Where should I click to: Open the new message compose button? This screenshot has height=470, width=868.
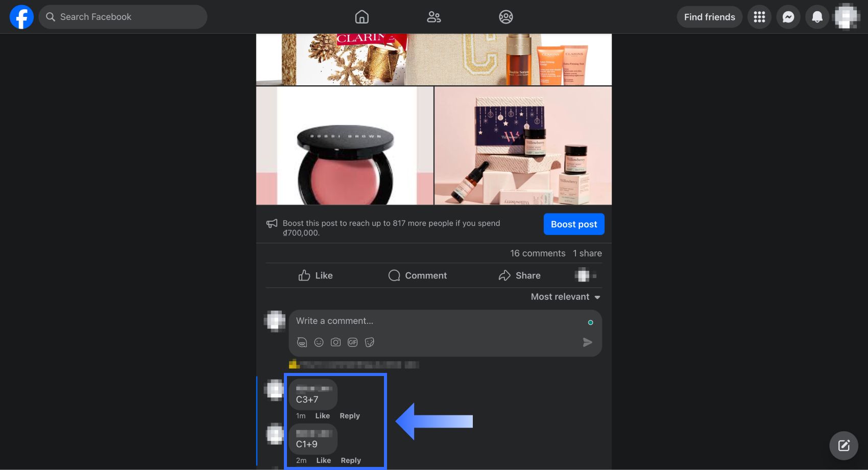point(844,445)
